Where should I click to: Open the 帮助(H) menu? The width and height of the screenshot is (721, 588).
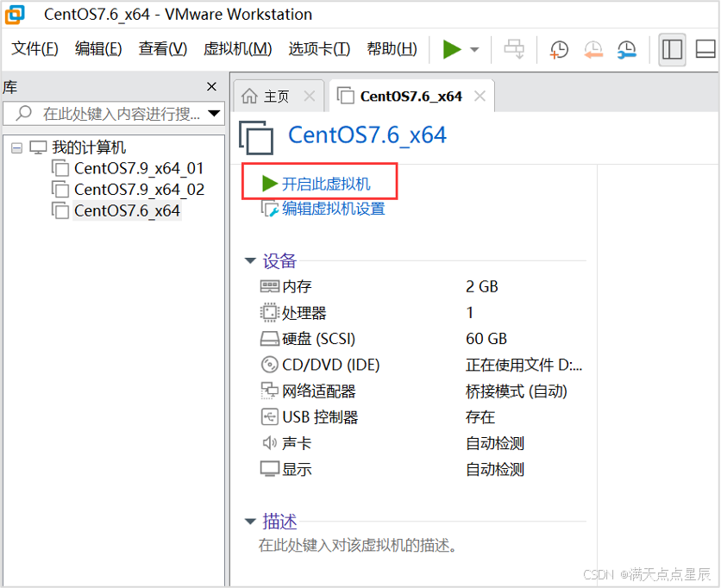tap(392, 48)
